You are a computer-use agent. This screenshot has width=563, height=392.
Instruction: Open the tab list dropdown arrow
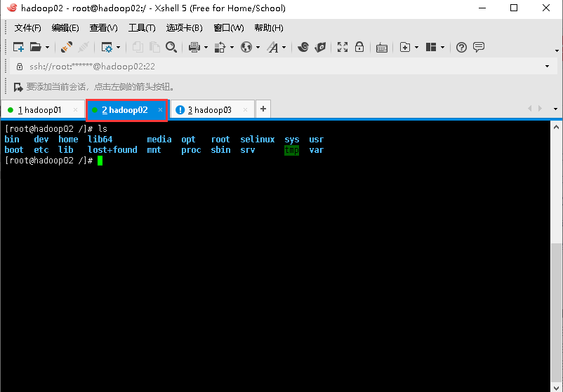pyautogui.click(x=555, y=109)
